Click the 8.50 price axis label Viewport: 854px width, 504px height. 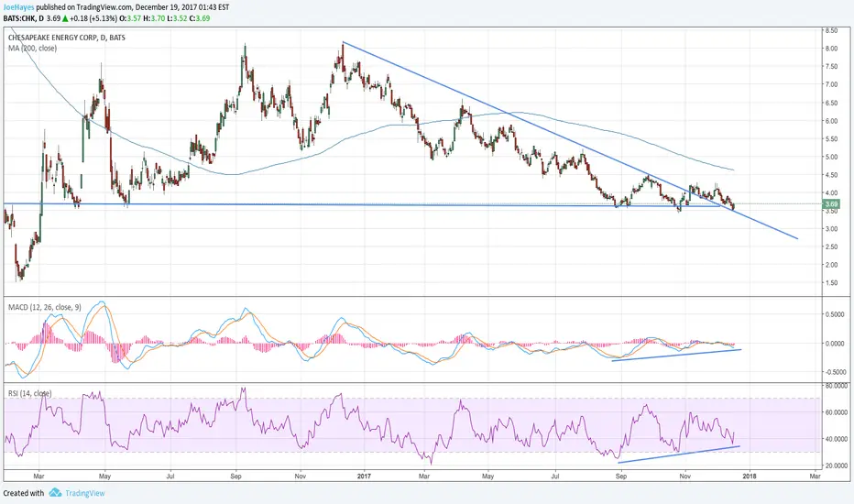(831, 31)
